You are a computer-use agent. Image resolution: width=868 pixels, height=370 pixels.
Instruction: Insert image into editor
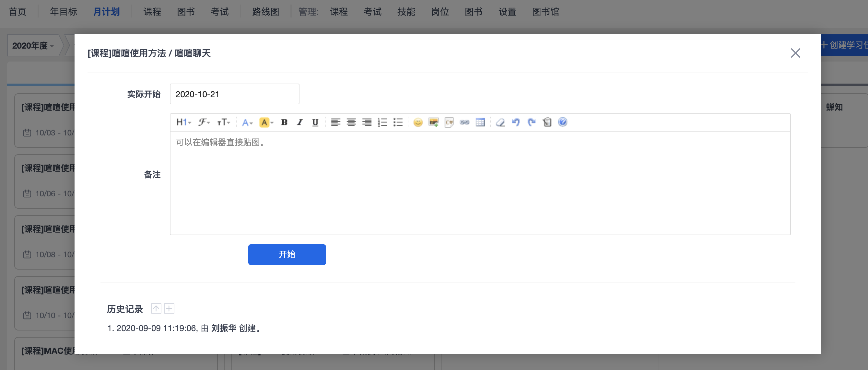(x=433, y=122)
